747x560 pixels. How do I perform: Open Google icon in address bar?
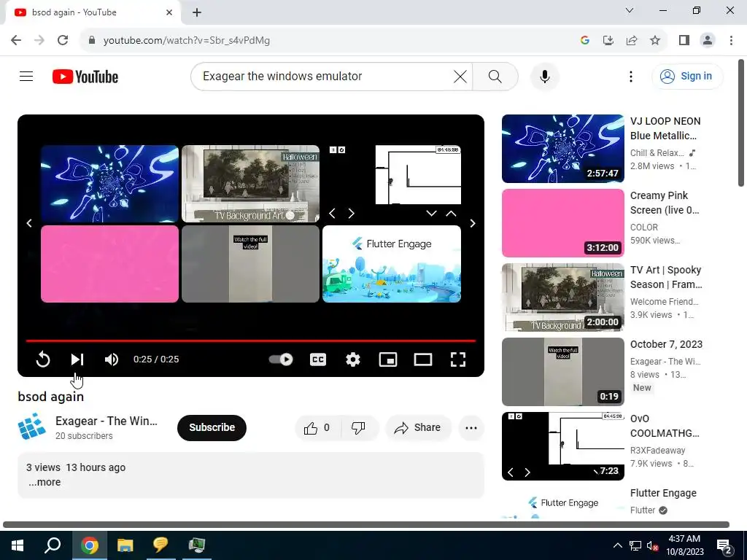click(x=585, y=40)
